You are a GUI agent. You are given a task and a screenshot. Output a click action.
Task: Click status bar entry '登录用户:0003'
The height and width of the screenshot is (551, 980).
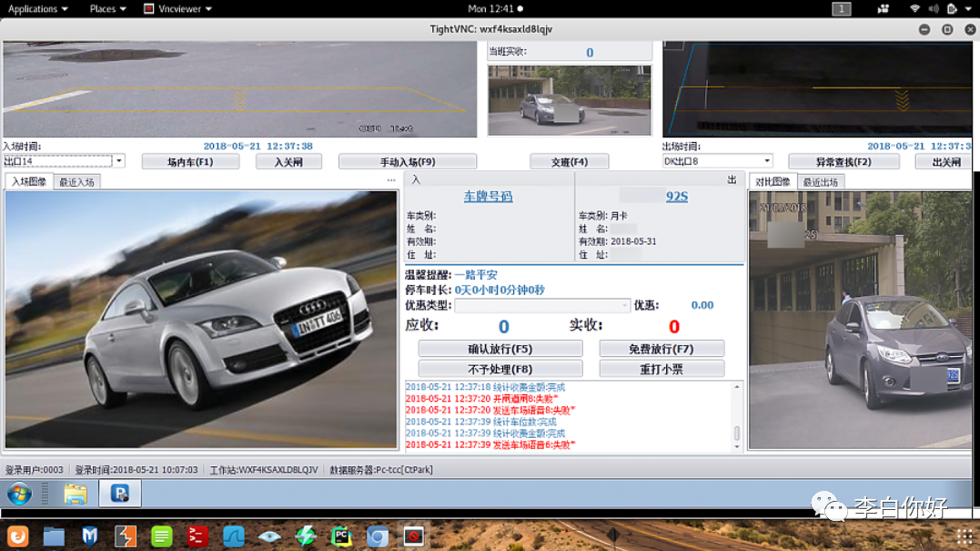(x=35, y=470)
